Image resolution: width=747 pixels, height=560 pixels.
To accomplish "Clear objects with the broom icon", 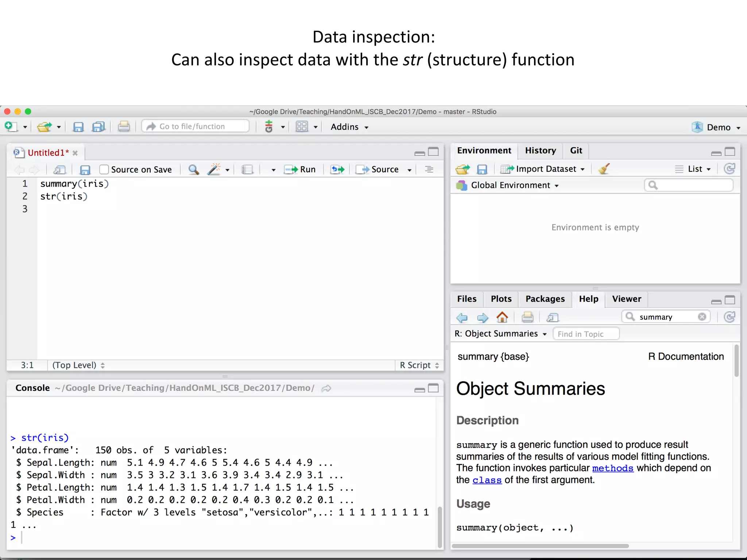I will [604, 169].
